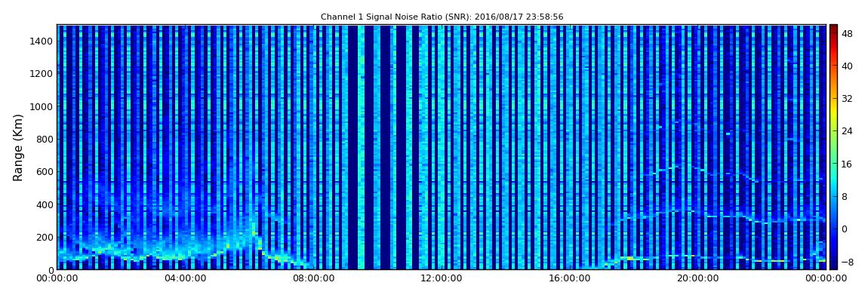Screen dimensions: 868x307
Task: Click the 200 tick label on the range axis
Action: point(45,238)
